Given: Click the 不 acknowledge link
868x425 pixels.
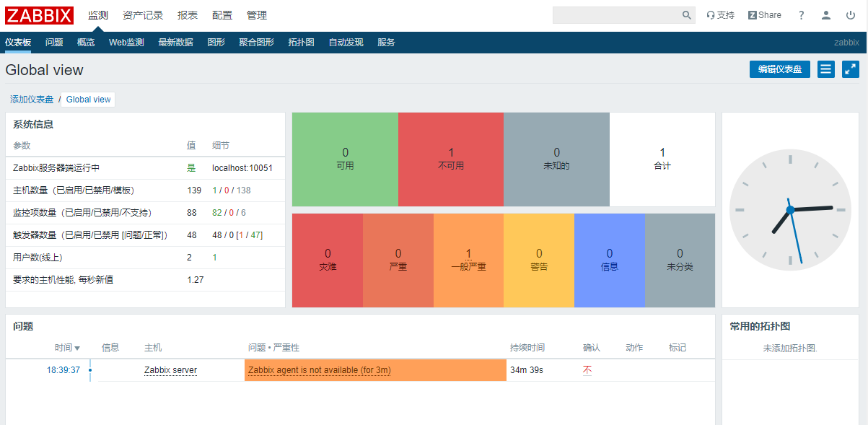Looking at the screenshot, I should [587, 370].
